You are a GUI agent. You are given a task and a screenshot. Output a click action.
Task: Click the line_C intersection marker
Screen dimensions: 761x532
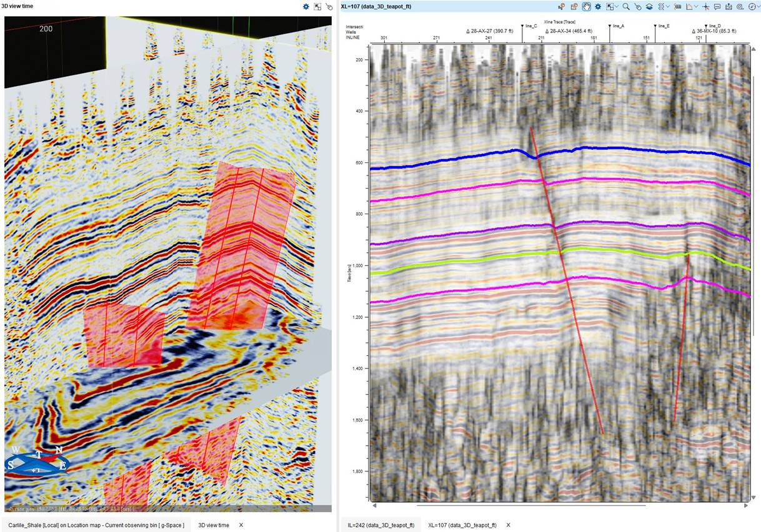523,27
